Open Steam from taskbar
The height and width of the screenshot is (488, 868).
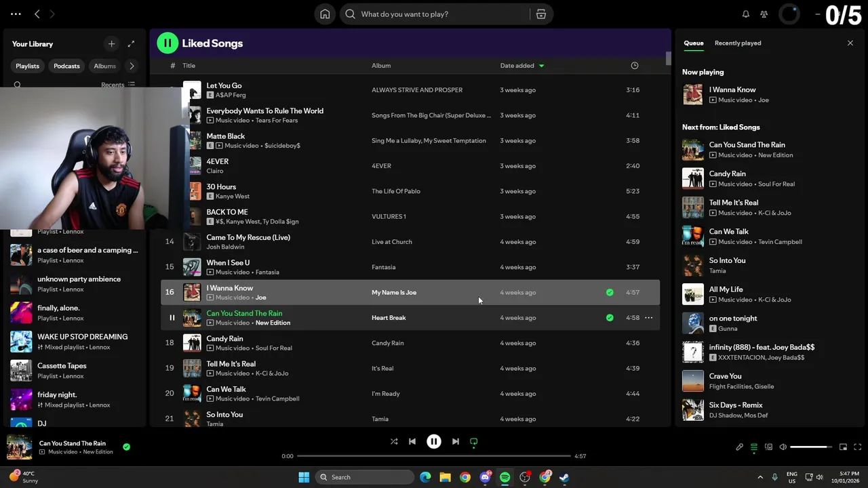coord(564,477)
